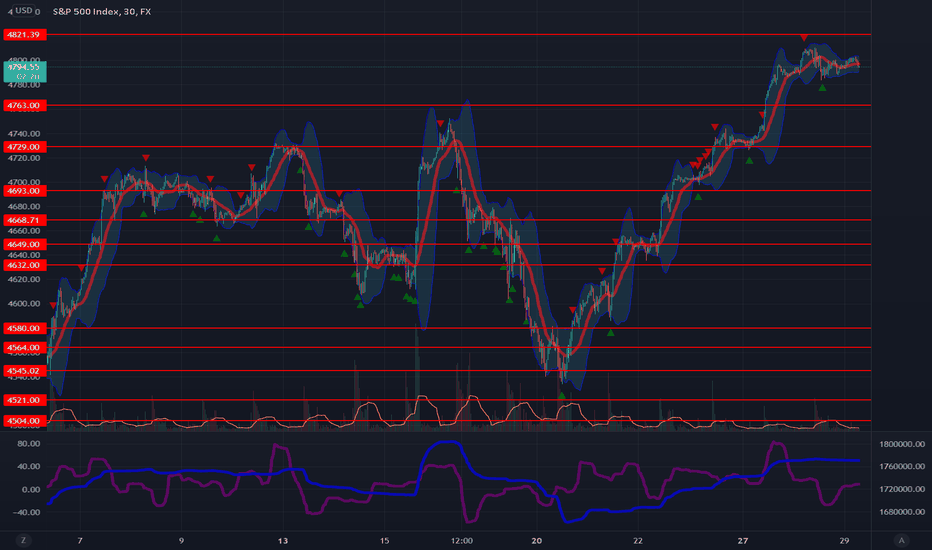Click the 1680000.00 right scale value

[x=902, y=512]
